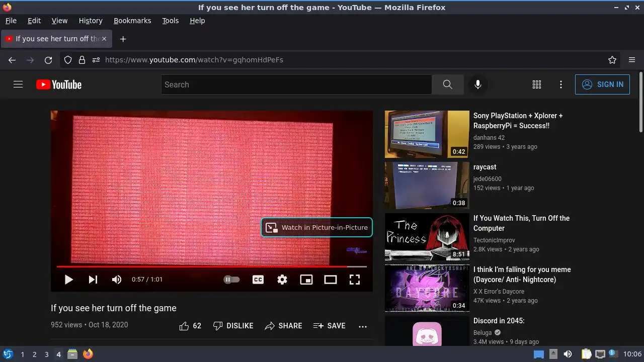Launch file manager from taskbar
Screen dimensions: 644x362
pyautogui.click(x=72, y=354)
